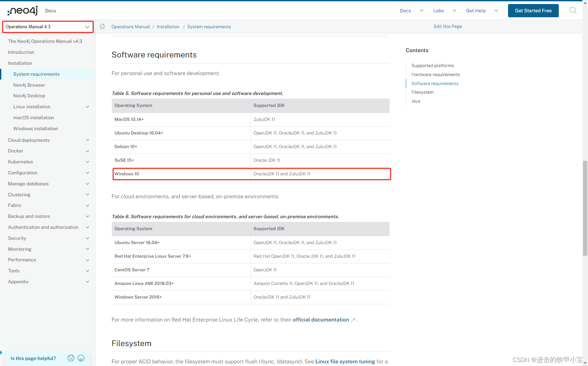Click the ZuluJDK 11 cell for MacOS

click(x=320, y=120)
